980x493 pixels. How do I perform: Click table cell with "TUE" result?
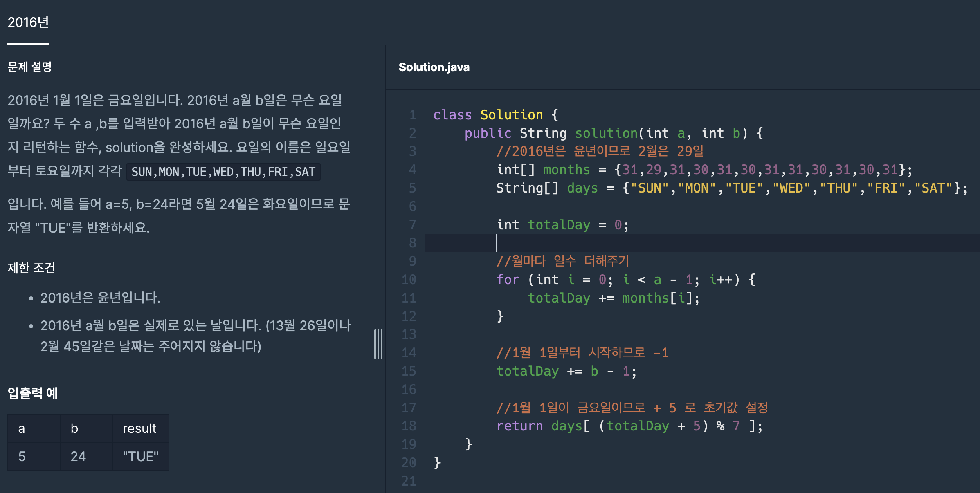[x=141, y=456]
